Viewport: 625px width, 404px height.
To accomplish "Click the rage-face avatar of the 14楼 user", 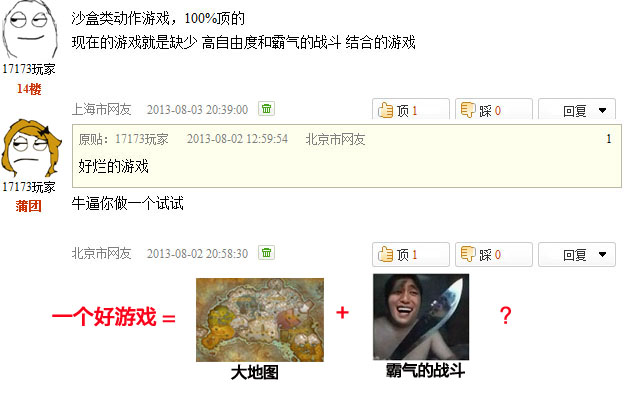I will (x=29, y=30).
